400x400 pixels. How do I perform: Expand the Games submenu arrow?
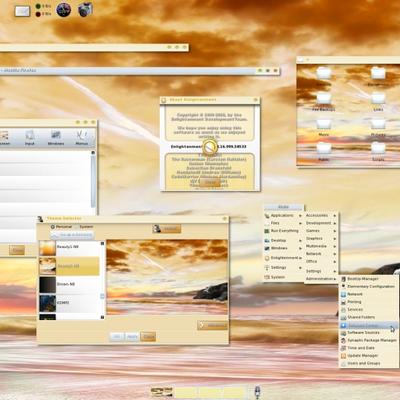pos(334,231)
